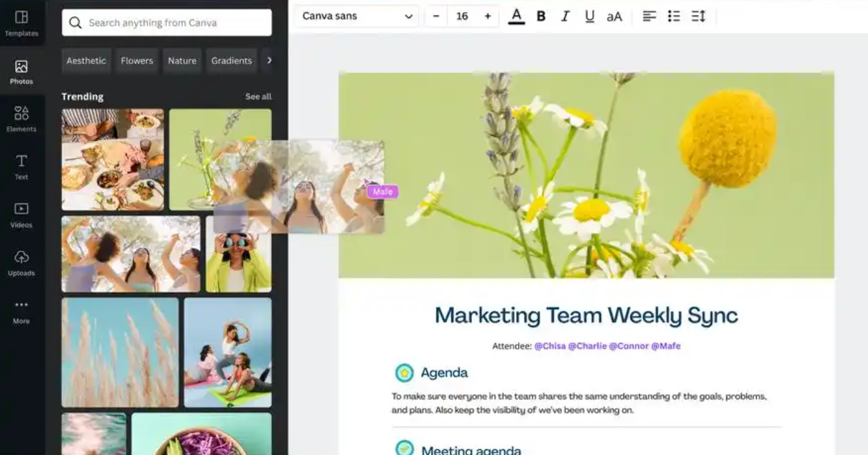The width and height of the screenshot is (868, 455).
Task: Select the food table trending photo
Action: click(x=113, y=159)
